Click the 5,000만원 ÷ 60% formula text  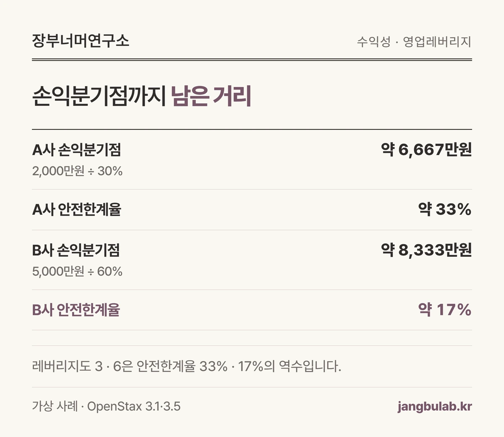[77, 271]
